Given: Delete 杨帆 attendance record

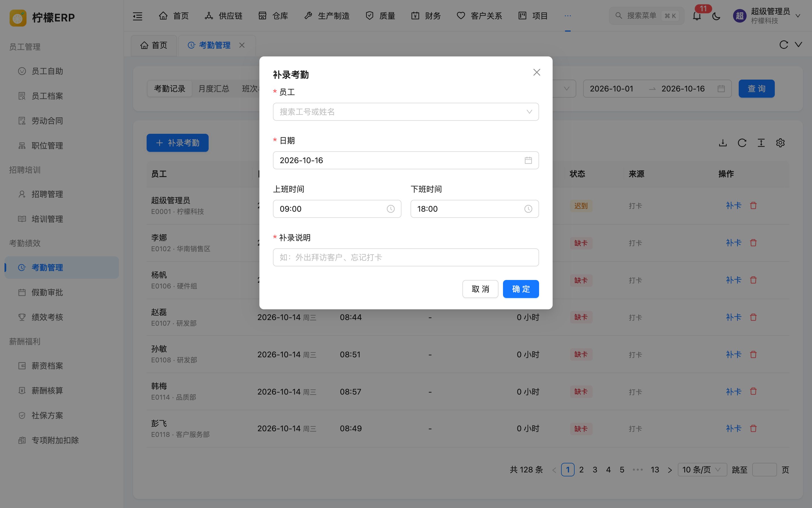Looking at the screenshot, I should coord(753,280).
